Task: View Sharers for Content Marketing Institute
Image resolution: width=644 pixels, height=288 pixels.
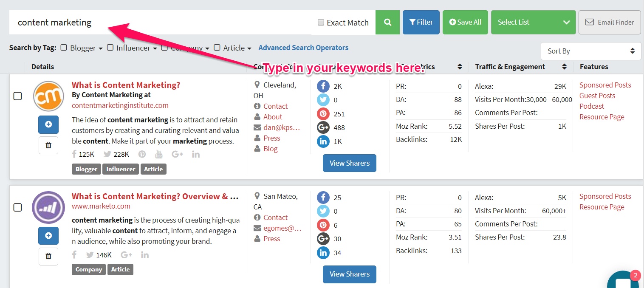Action: (350, 163)
